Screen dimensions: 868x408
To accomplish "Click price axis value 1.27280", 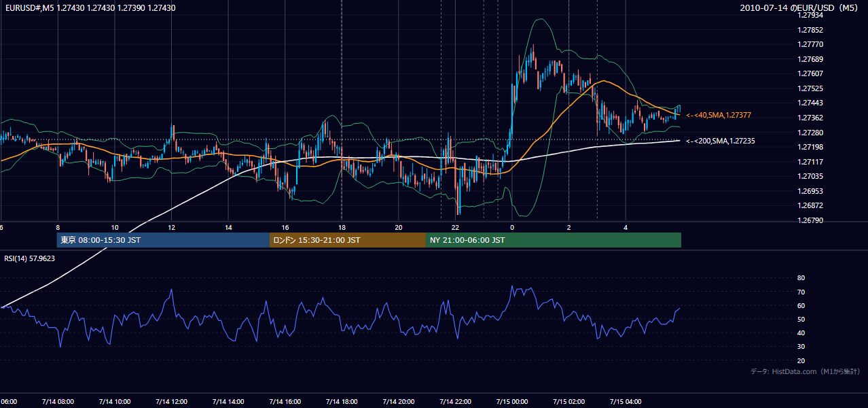I will (811, 133).
